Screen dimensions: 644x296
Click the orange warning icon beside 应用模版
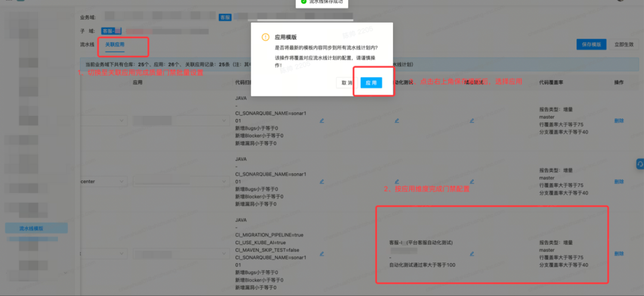(x=266, y=37)
